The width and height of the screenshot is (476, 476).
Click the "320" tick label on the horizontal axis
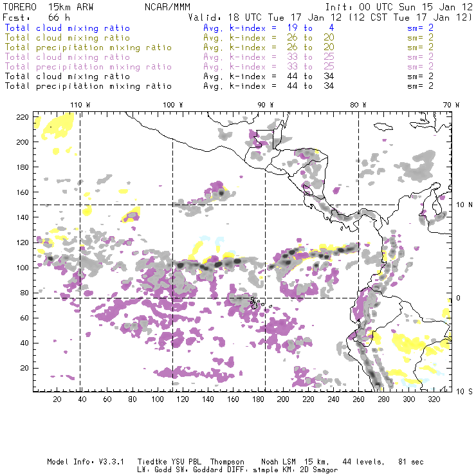pos(434,399)
